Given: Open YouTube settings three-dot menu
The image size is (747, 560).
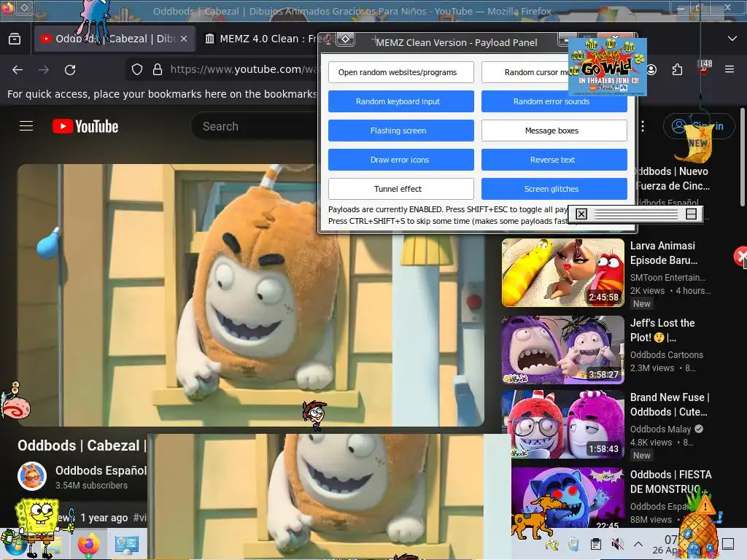Looking at the screenshot, I should [643, 126].
